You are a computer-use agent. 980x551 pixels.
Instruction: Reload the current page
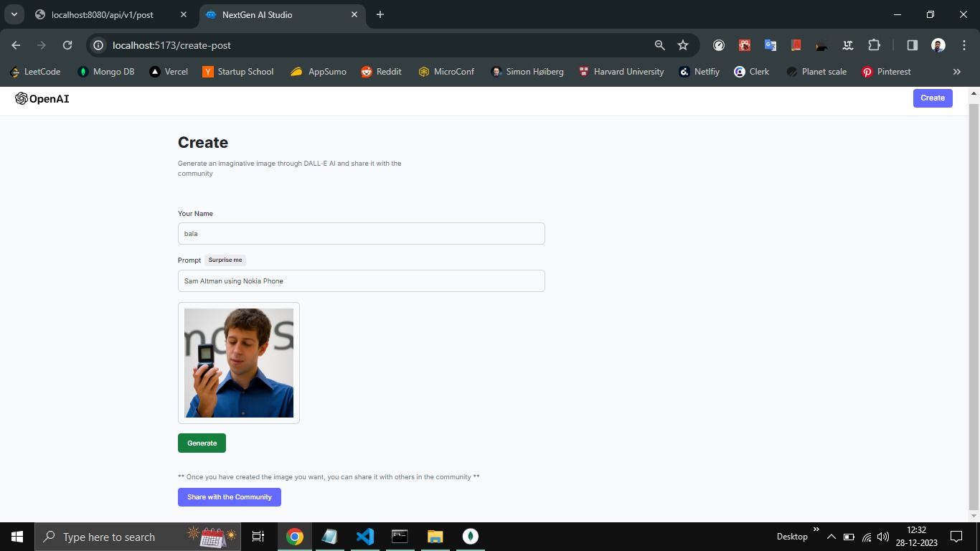[67, 45]
